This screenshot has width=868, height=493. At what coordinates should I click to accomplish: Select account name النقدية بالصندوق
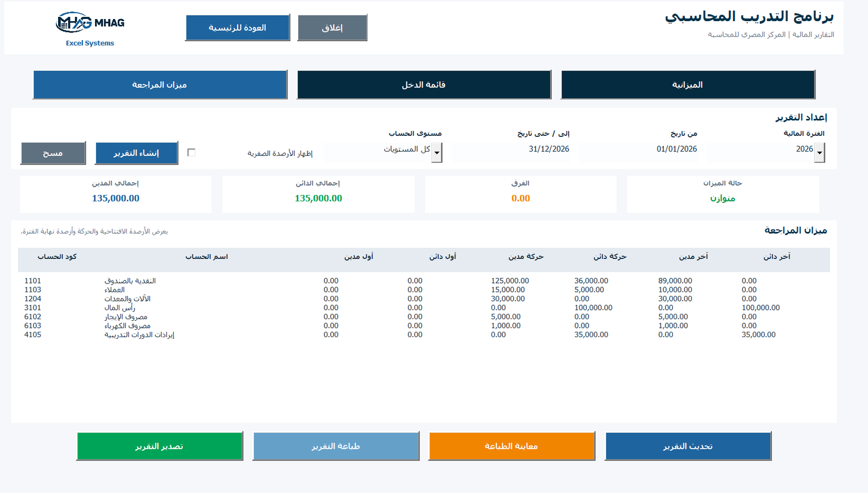pyautogui.click(x=130, y=281)
